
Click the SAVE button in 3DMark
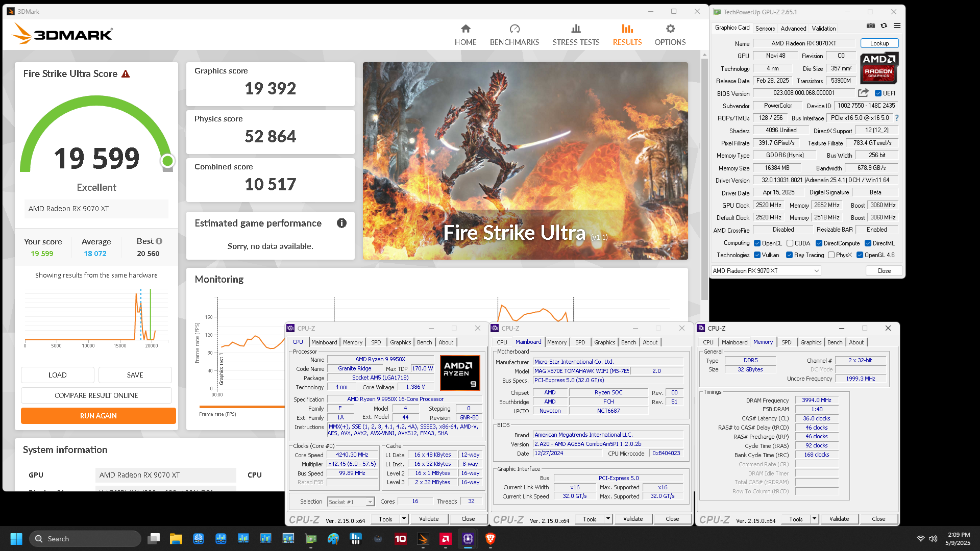(x=135, y=375)
